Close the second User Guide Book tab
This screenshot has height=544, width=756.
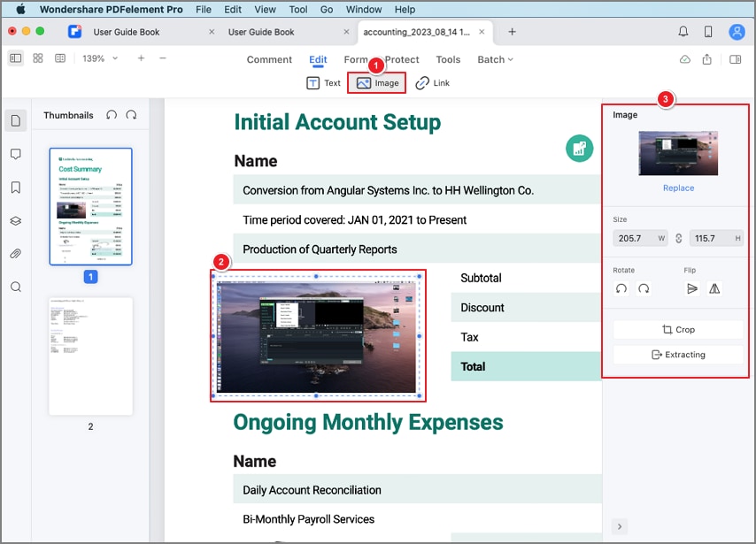[x=346, y=32]
